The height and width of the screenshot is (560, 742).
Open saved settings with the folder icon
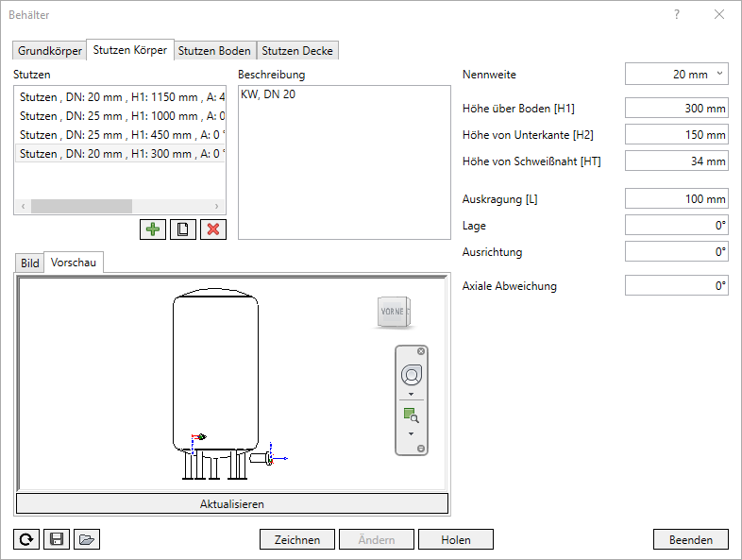pos(87,539)
